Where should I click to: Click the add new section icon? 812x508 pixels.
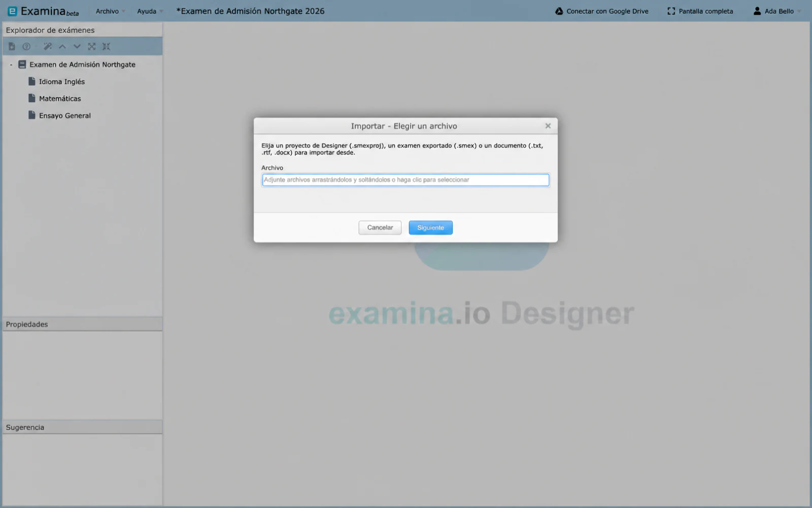click(x=12, y=46)
